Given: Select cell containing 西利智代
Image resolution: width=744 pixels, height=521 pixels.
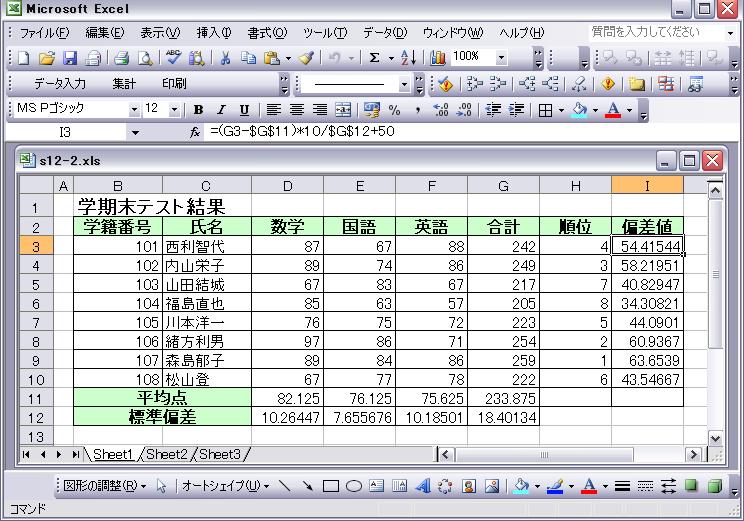Looking at the screenshot, I should 207,246.
